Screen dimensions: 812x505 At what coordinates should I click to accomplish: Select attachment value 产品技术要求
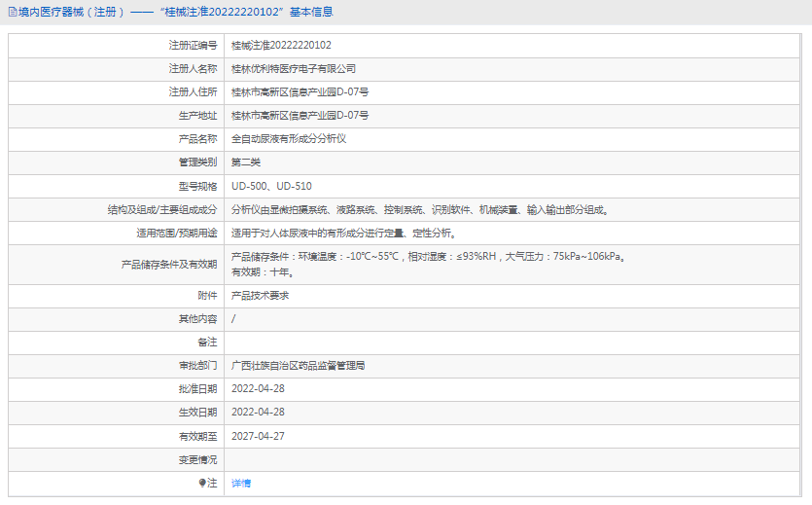tap(260, 295)
